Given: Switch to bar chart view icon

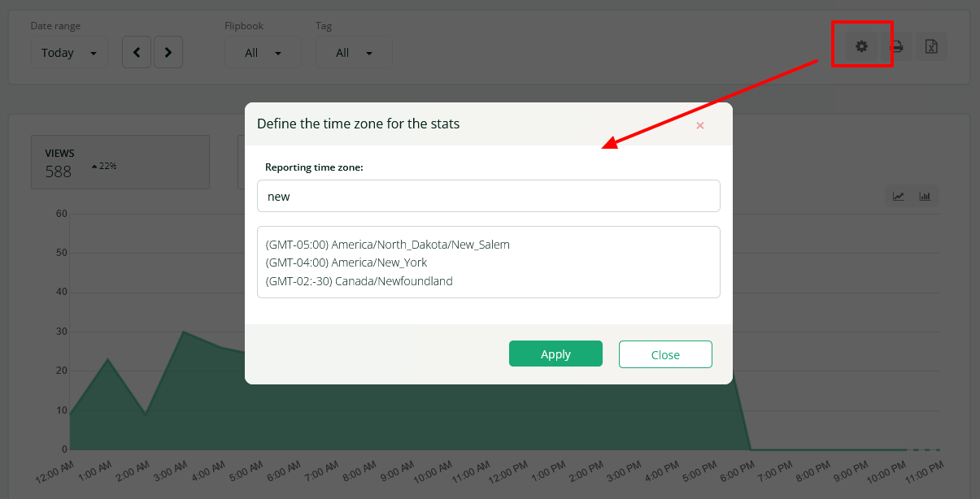Looking at the screenshot, I should click(925, 196).
